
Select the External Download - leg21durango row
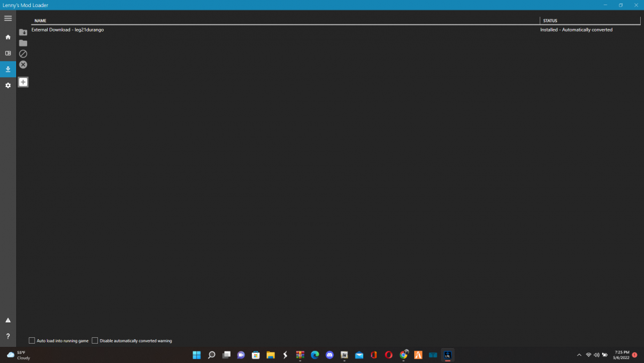coord(336,30)
